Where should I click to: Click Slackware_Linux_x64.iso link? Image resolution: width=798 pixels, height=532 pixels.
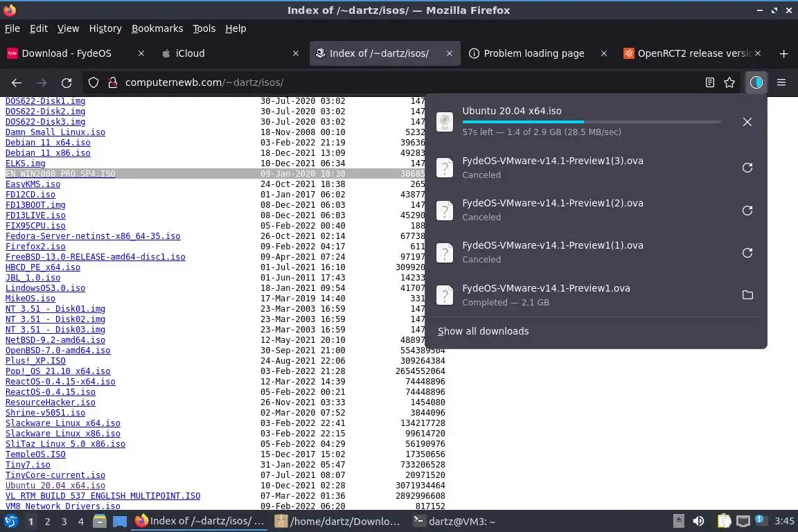[x=62, y=423]
